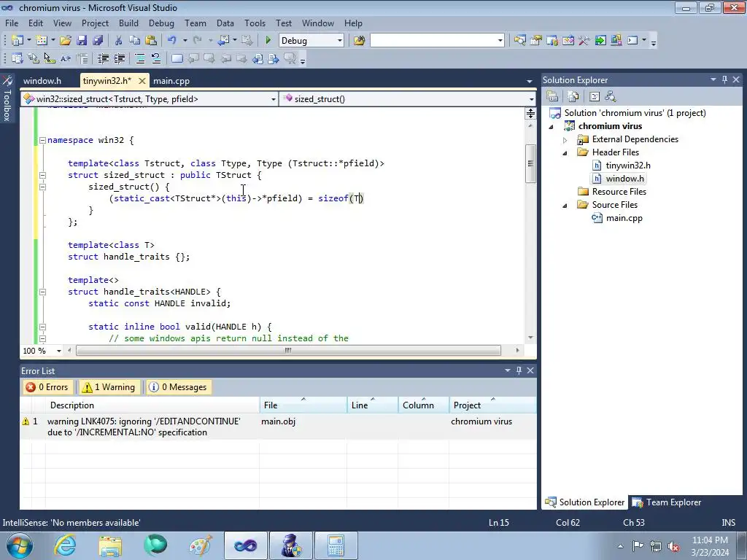The width and height of the screenshot is (747, 560).
Task: Click Properties icon in Solution Explorer toolbar
Action: 552,97
